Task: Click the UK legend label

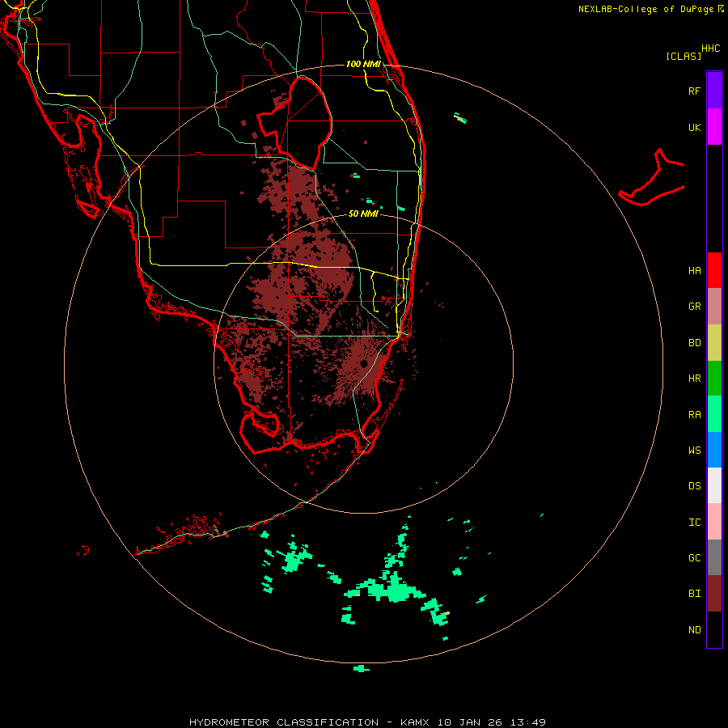Action: click(x=694, y=127)
